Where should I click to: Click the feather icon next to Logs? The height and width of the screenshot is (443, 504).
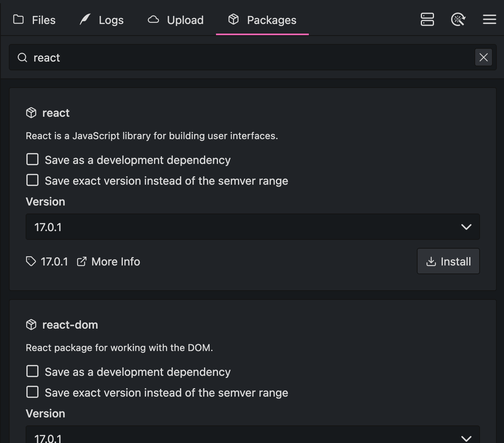pyautogui.click(x=84, y=19)
